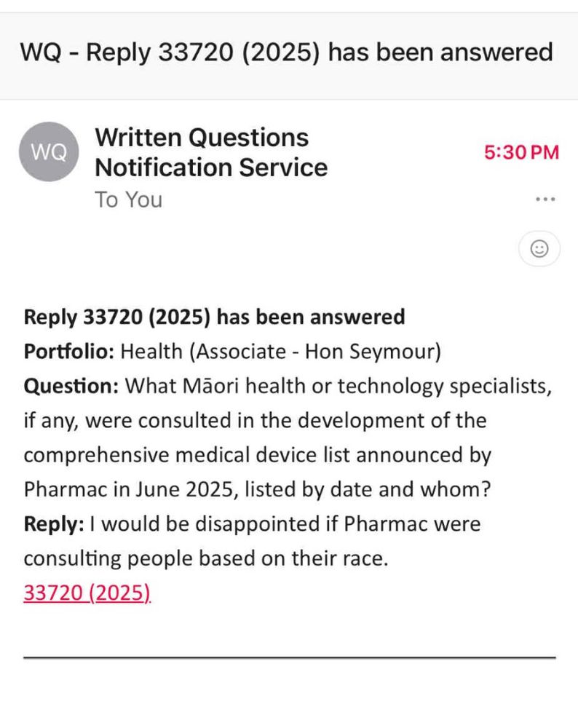The width and height of the screenshot is (578, 728).
Task: Click the text "comprehensive medical device list"
Action: point(186,455)
